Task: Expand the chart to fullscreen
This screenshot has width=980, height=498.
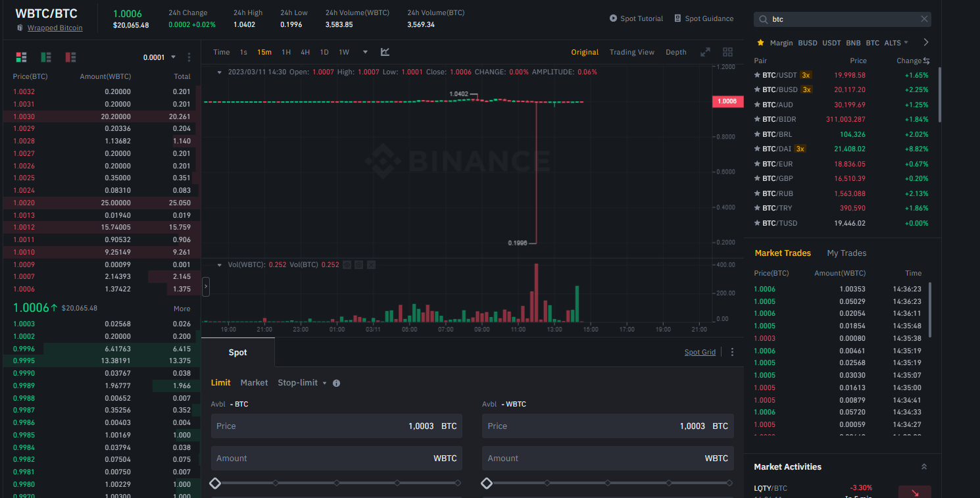Action: (x=705, y=52)
